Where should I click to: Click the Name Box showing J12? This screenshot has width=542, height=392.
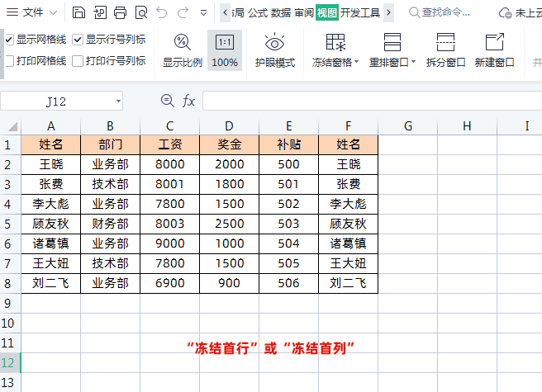[57, 102]
